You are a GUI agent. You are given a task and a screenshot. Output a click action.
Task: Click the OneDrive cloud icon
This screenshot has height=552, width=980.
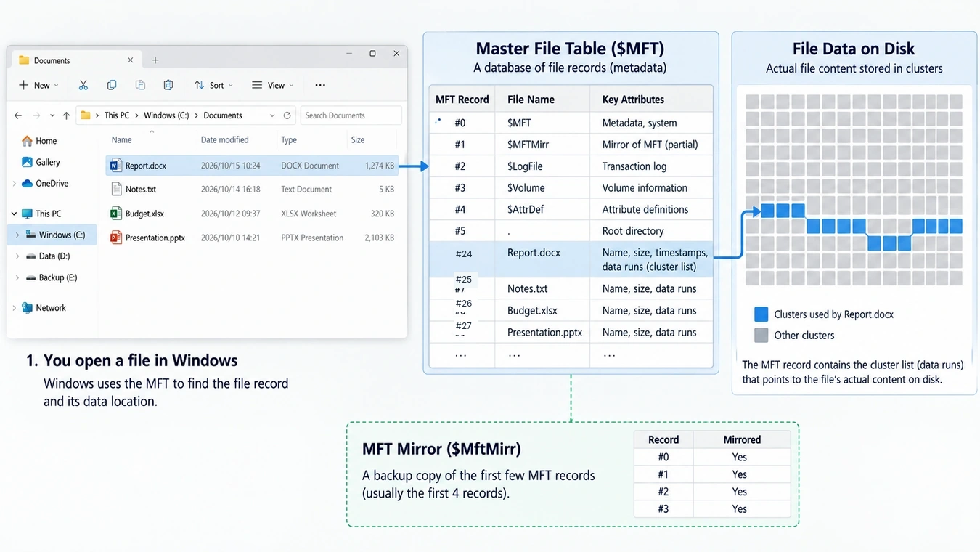pyautogui.click(x=27, y=184)
